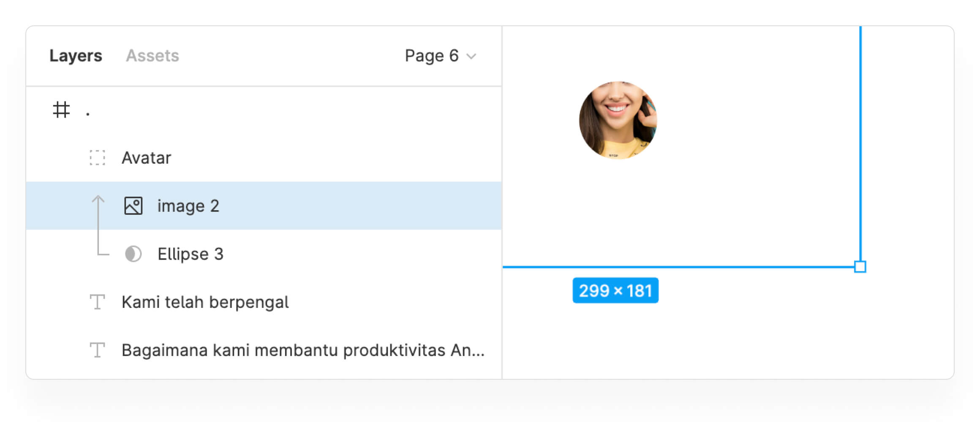Select the Ellipse 3 layer name
Image resolution: width=980 pixels, height=422 pixels.
(191, 254)
